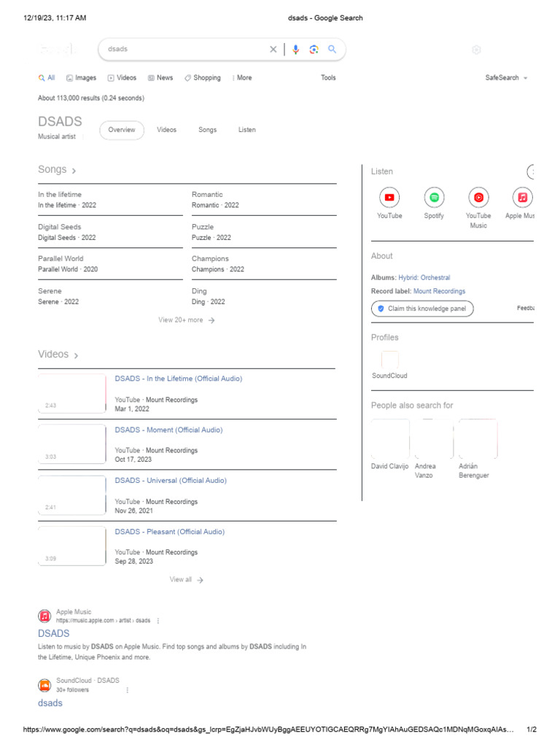This screenshot has height=747, width=560.
Task: Open DSADS - Moment (Official Audio) video link
Action: [168, 430]
